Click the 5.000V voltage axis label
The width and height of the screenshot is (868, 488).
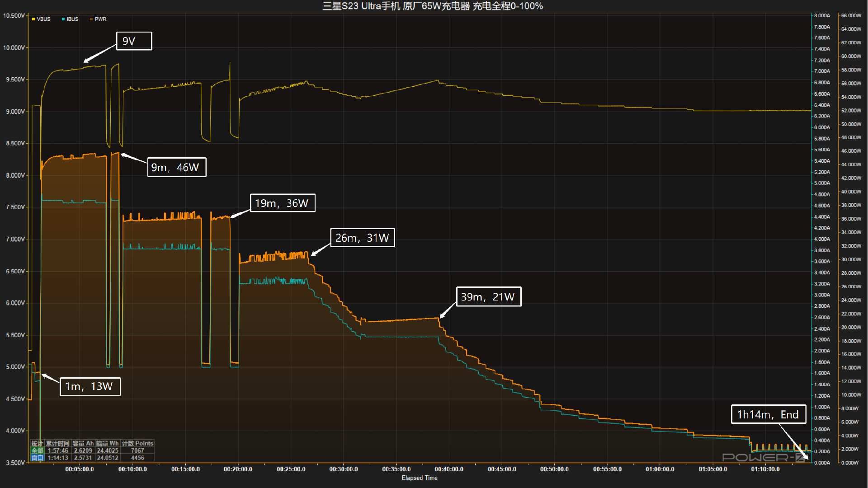15,367
